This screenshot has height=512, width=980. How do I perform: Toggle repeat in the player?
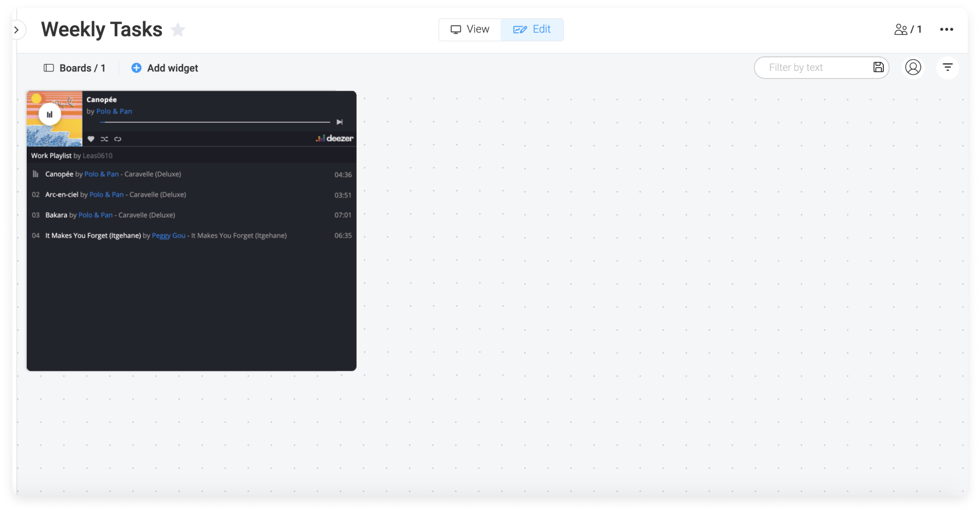pyautogui.click(x=118, y=139)
